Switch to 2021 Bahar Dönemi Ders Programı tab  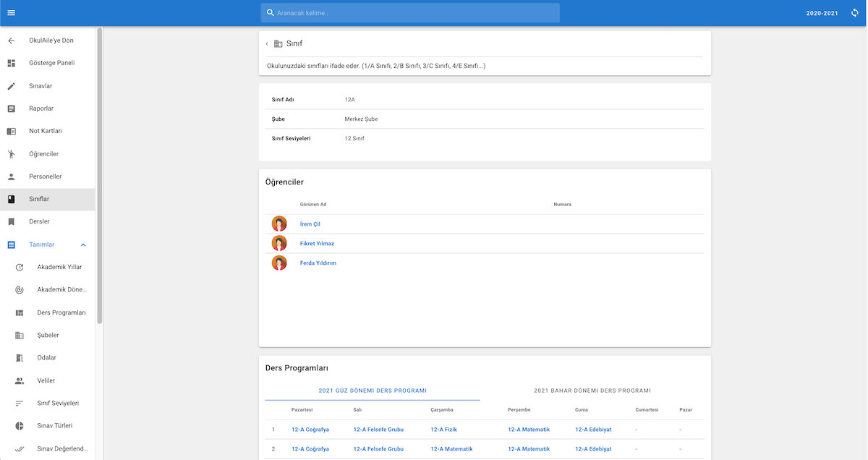(x=592, y=391)
